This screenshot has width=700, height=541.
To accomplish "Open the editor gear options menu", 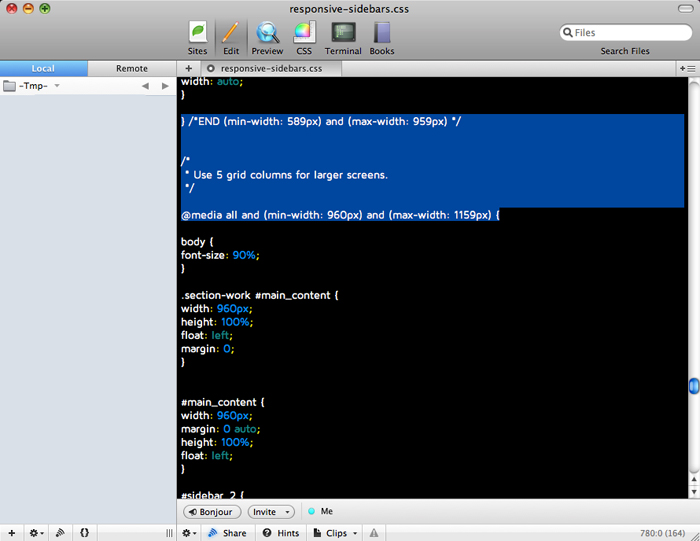I will click(189, 533).
